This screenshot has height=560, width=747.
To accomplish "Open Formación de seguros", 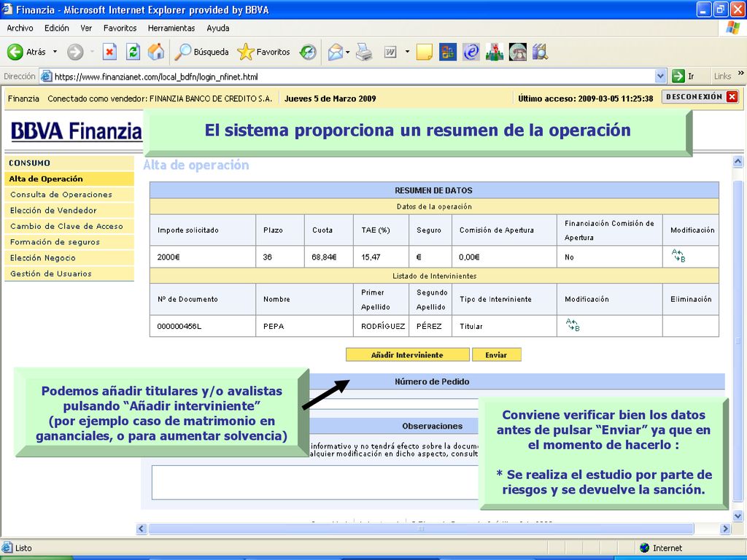I will [69, 242].
